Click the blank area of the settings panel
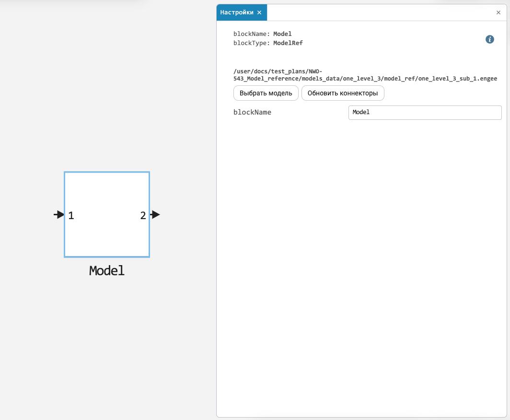This screenshot has height=420, width=510. (361, 260)
